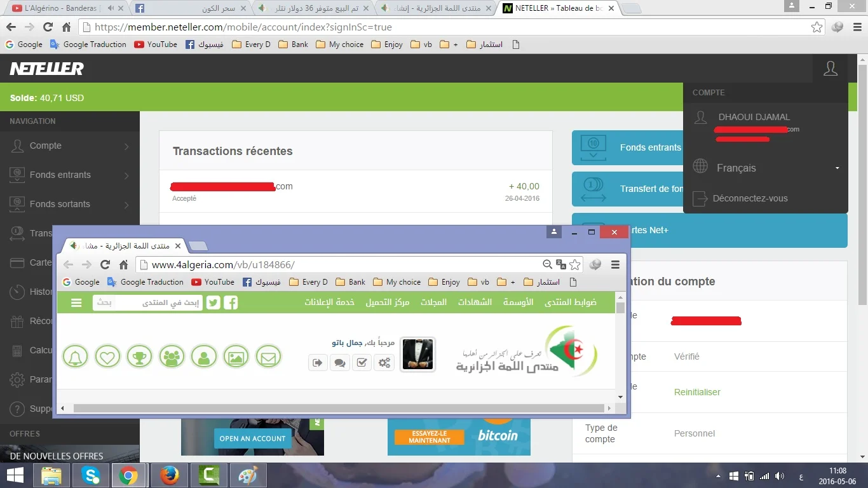This screenshot has width=868, height=488.
Task: Click the Reinitialiser link
Action: [697, 392]
